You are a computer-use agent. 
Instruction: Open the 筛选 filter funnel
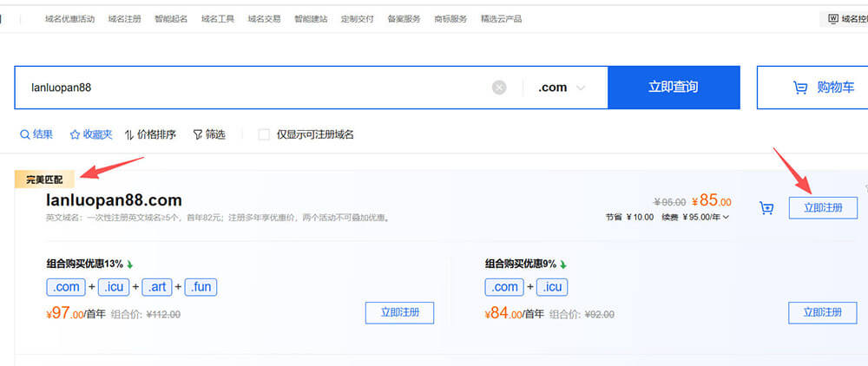[x=197, y=134]
